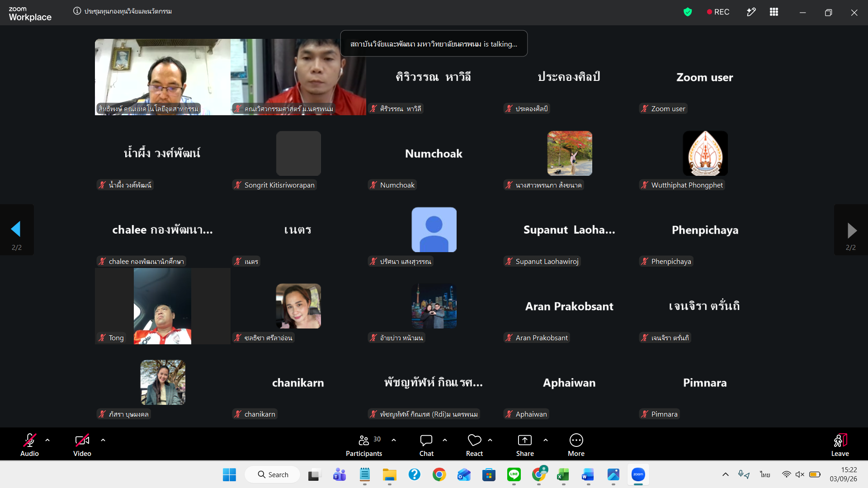The width and height of the screenshot is (868, 488).
Task: Expand the Video options arrow
Action: [x=103, y=440]
